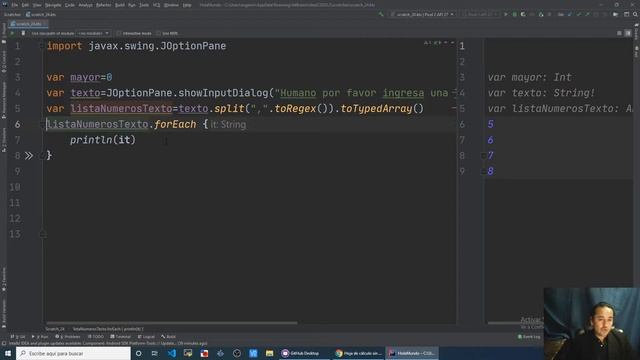Open the project structure folder icon
This screenshot has width=640, height=360.
(x=616, y=14)
